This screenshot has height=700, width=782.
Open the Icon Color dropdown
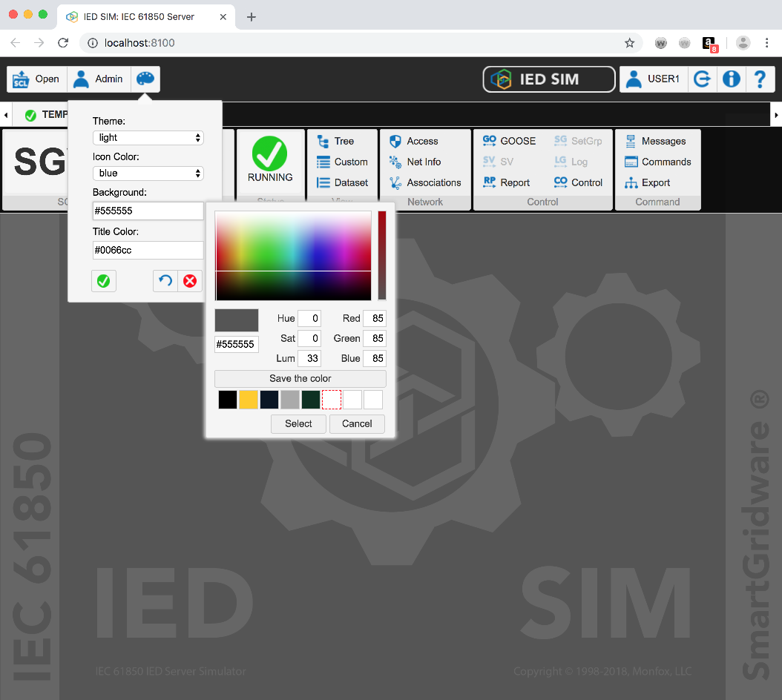click(148, 173)
